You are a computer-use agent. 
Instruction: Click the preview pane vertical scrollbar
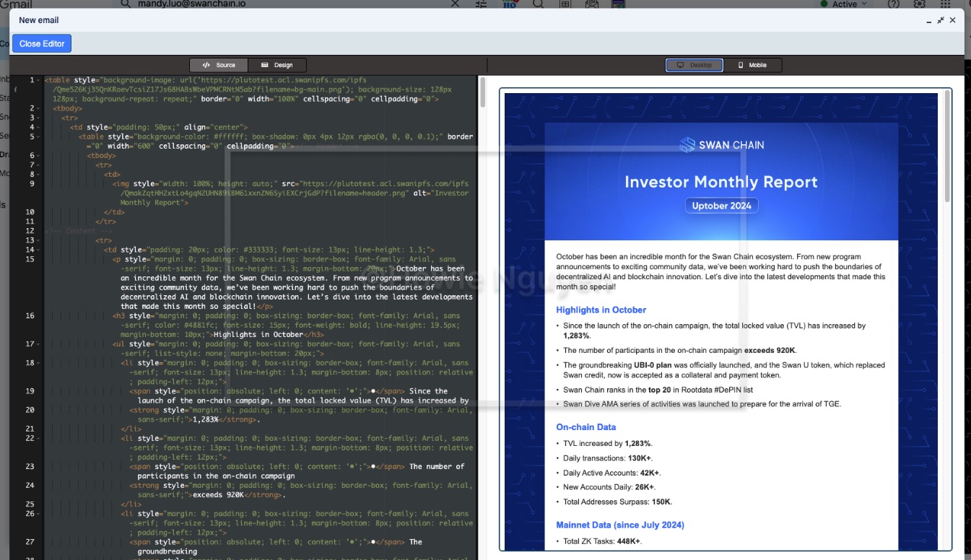pyautogui.click(x=946, y=144)
